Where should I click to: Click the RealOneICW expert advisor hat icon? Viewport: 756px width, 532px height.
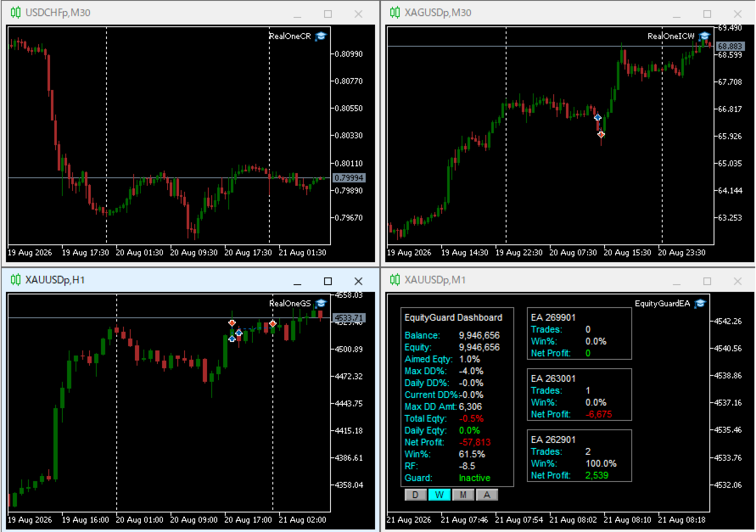pyautogui.click(x=704, y=36)
